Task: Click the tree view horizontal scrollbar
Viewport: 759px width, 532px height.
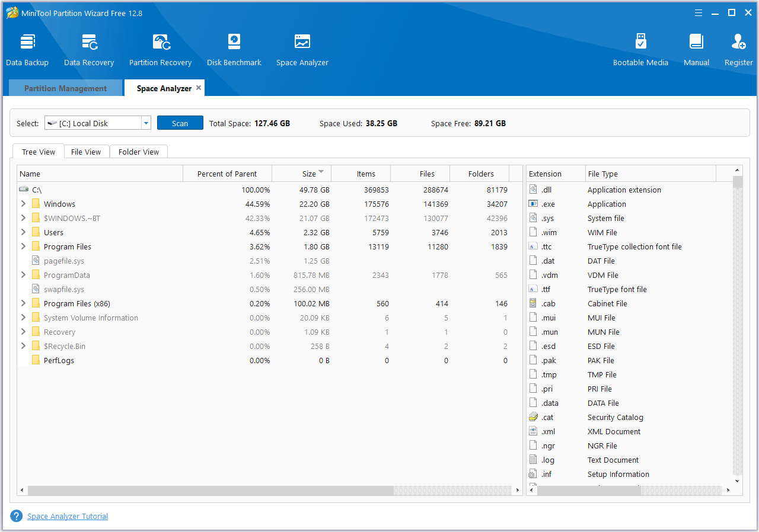Action: coord(211,491)
